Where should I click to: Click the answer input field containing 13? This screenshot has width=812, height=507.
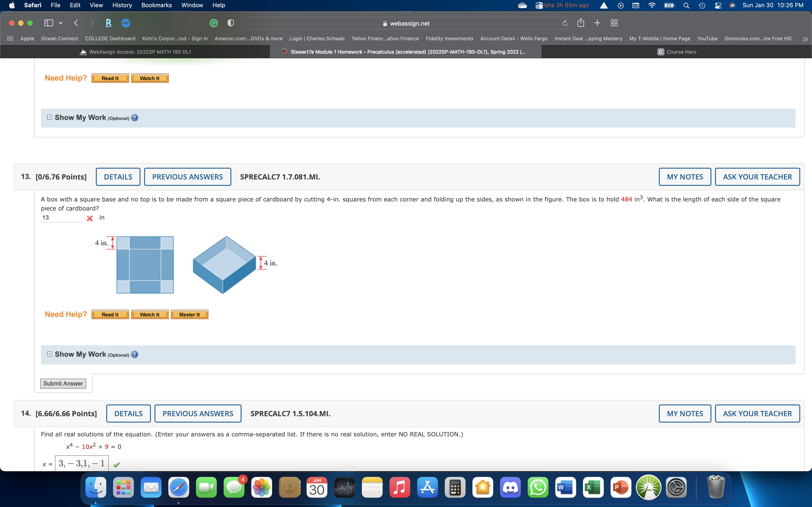pyautogui.click(x=62, y=217)
